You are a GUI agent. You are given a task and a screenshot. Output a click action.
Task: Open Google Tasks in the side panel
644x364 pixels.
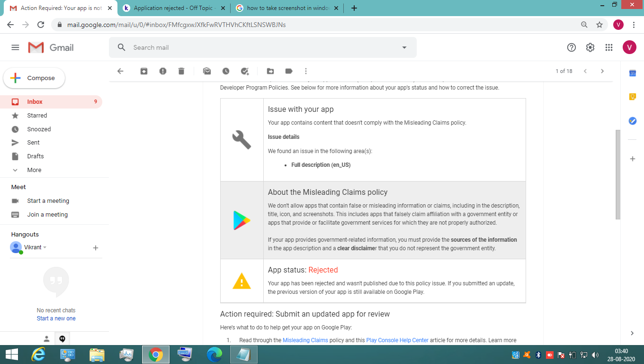click(x=632, y=121)
